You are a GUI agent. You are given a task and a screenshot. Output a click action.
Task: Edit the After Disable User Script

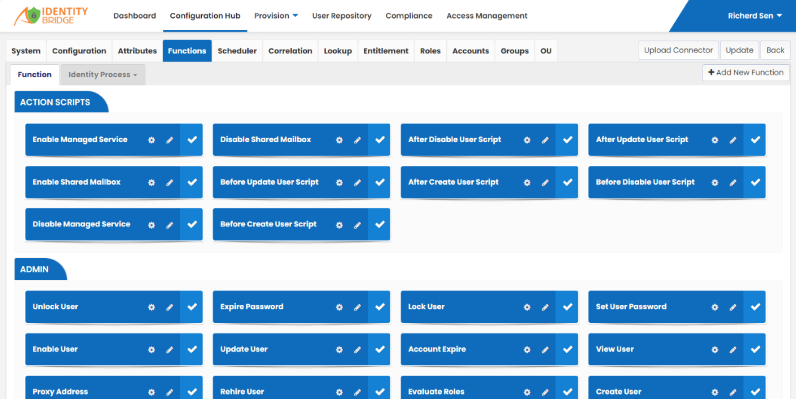tap(545, 140)
